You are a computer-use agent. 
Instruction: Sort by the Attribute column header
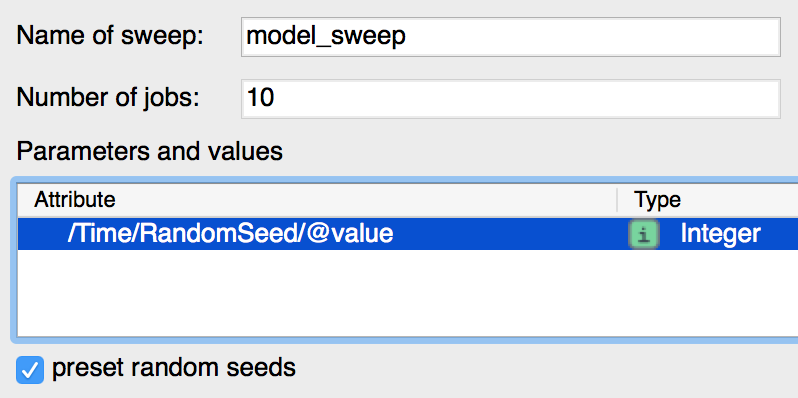tap(75, 200)
